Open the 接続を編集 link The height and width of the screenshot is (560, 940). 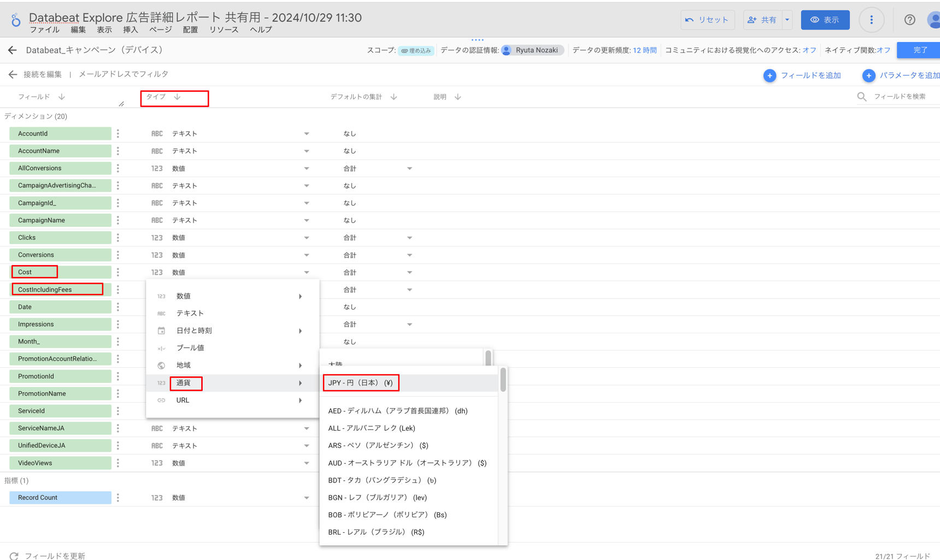42,74
